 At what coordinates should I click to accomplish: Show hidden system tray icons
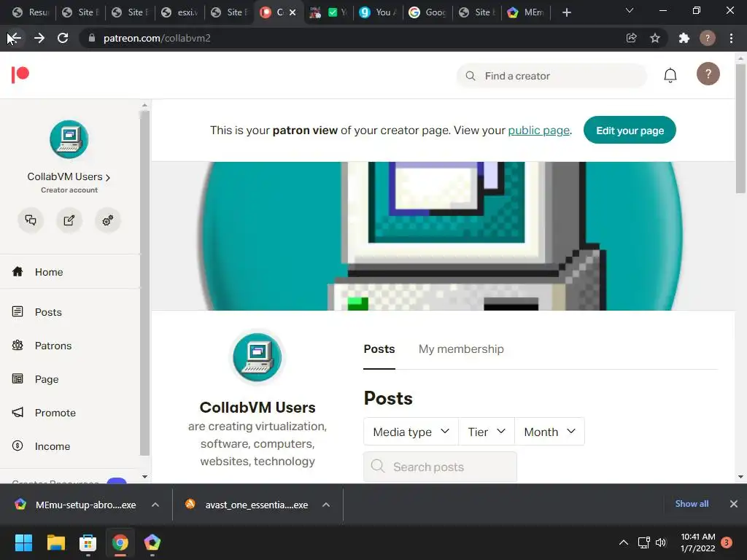point(623,542)
